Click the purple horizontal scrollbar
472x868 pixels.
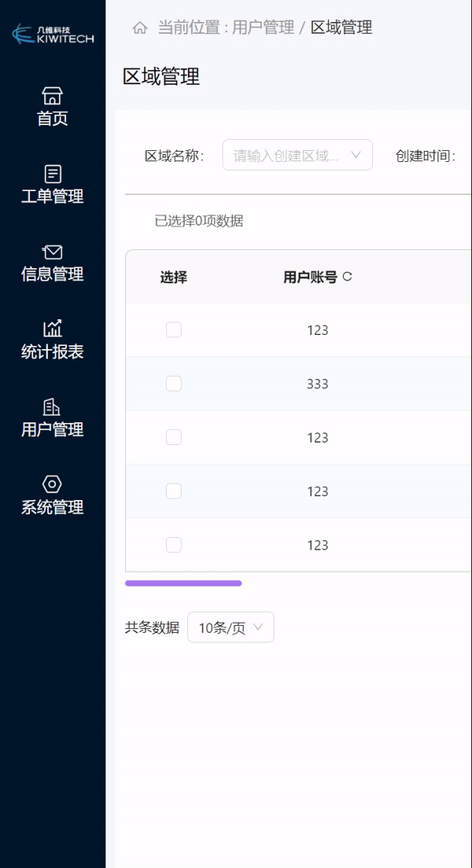point(183,583)
